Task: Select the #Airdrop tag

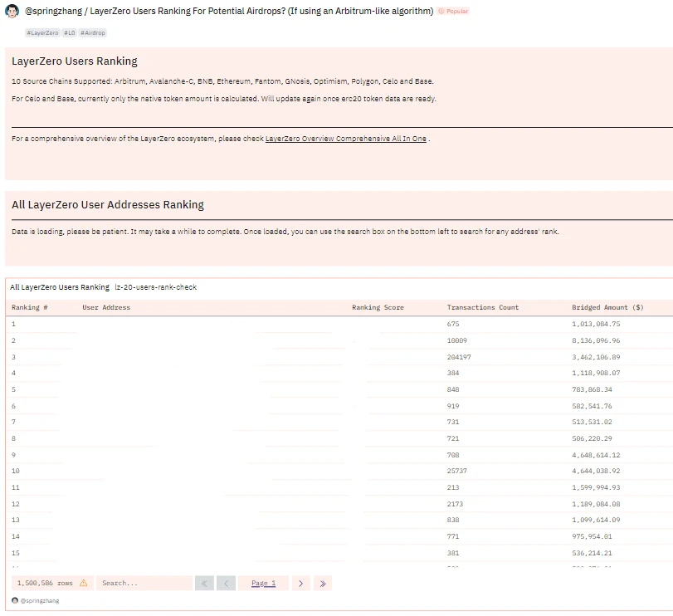Action: (x=92, y=32)
